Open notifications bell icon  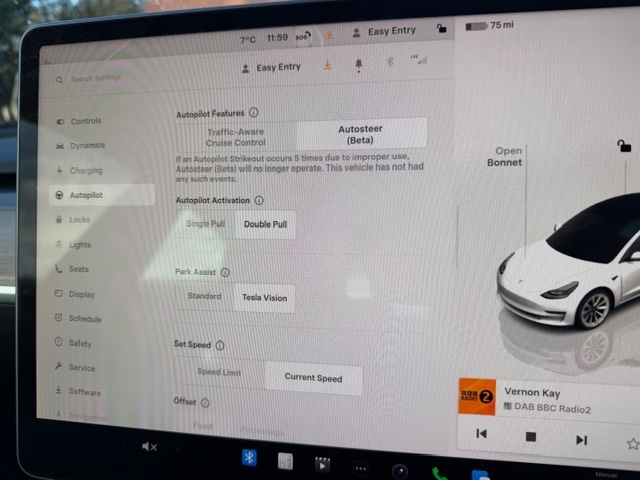[358, 64]
